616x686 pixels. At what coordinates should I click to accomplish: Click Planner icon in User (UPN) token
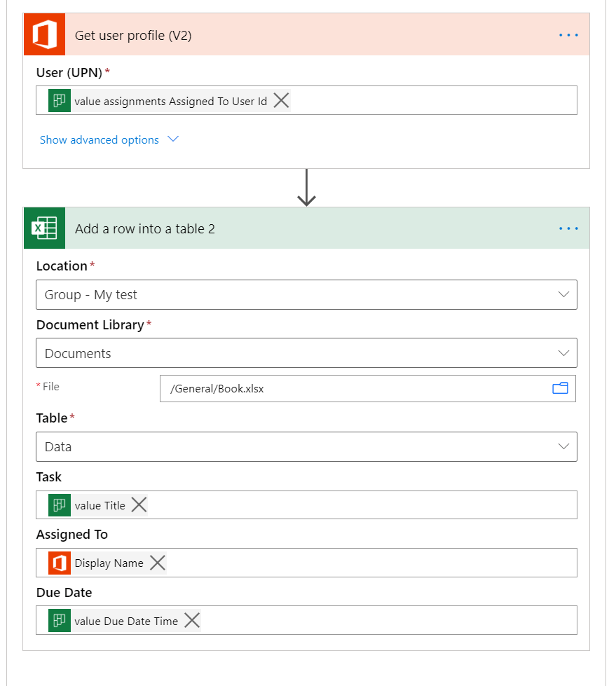point(60,101)
